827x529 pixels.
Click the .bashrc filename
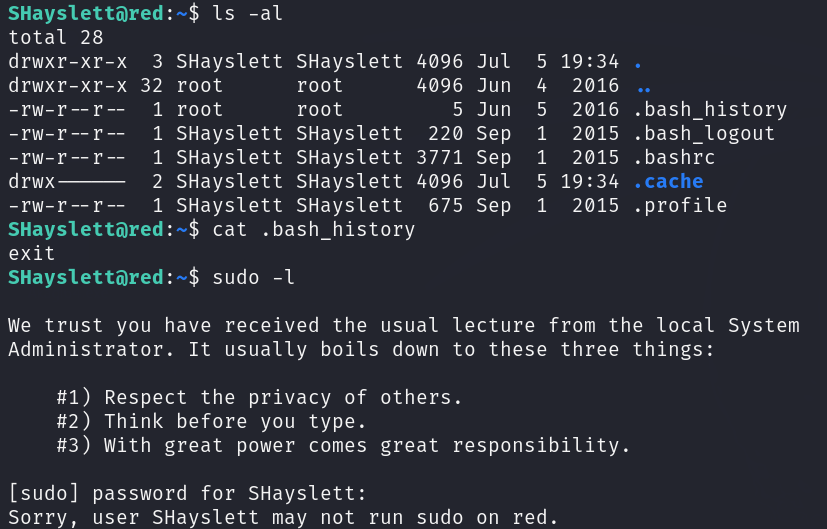tap(674, 158)
